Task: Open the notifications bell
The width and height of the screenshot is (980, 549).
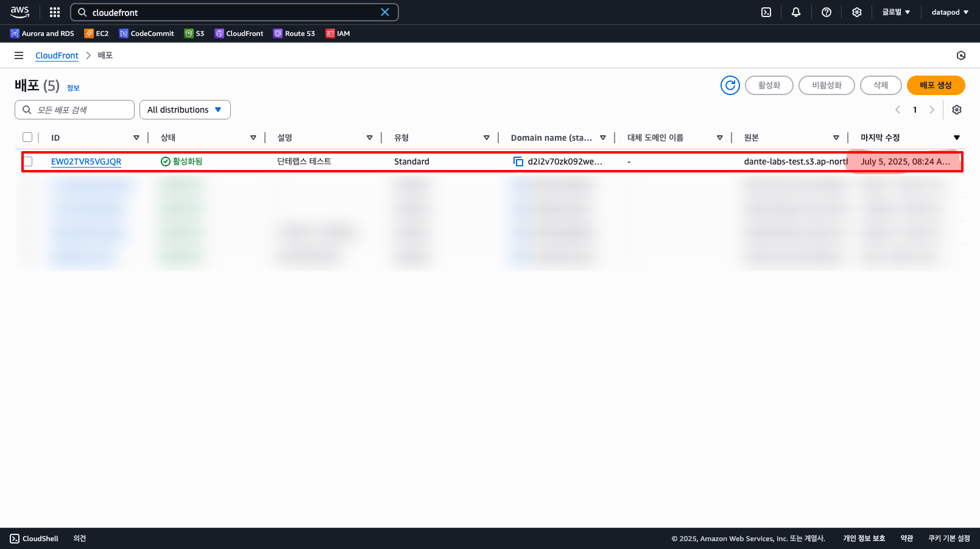Action: tap(796, 12)
